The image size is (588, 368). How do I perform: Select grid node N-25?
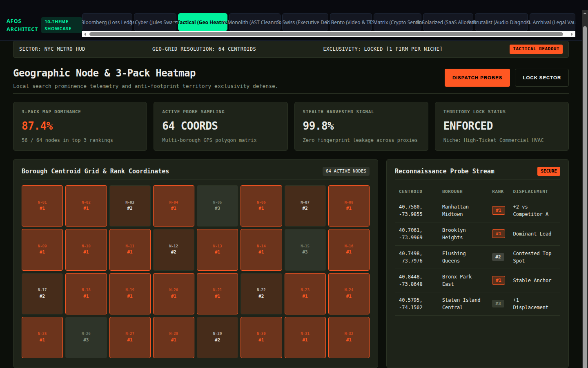point(42,337)
